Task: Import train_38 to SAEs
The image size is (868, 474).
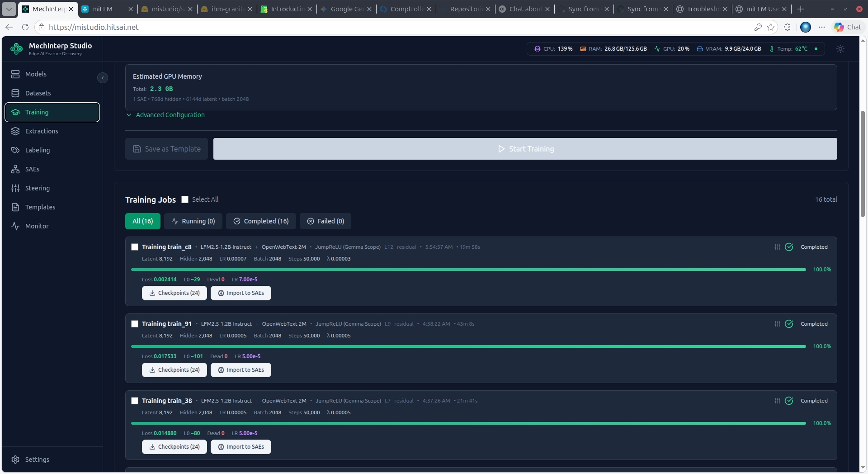Action: click(x=241, y=447)
